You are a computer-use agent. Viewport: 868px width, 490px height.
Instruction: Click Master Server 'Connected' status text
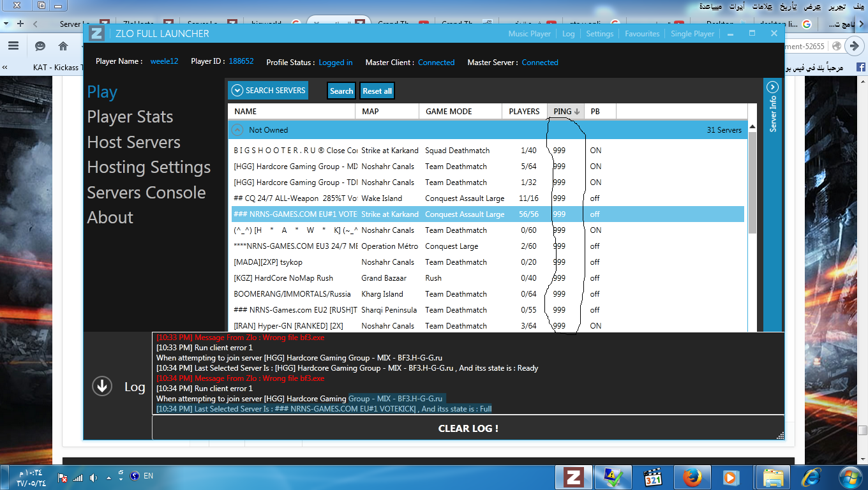[x=540, y=63]
